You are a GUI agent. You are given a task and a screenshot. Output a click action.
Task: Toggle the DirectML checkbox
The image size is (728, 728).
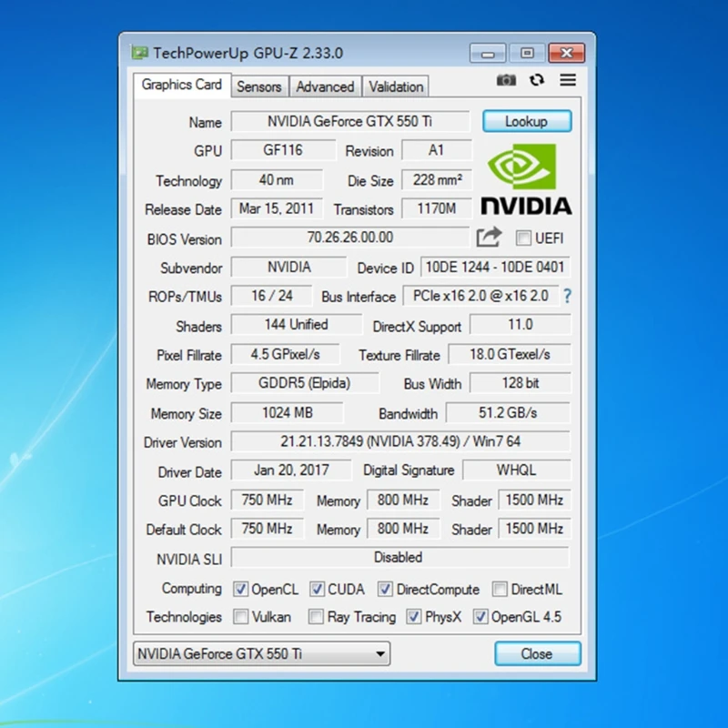coord(500,589)
